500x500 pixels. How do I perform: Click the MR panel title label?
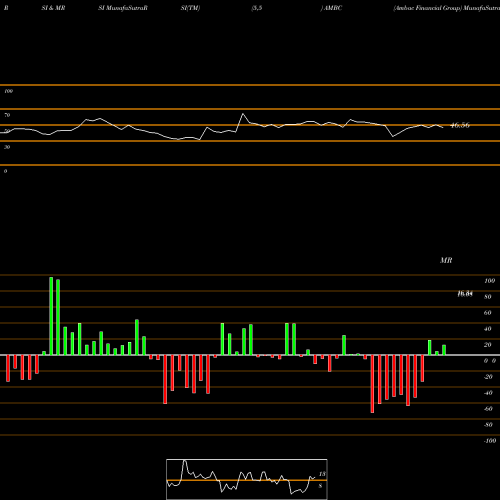click(x=446, y=260)
